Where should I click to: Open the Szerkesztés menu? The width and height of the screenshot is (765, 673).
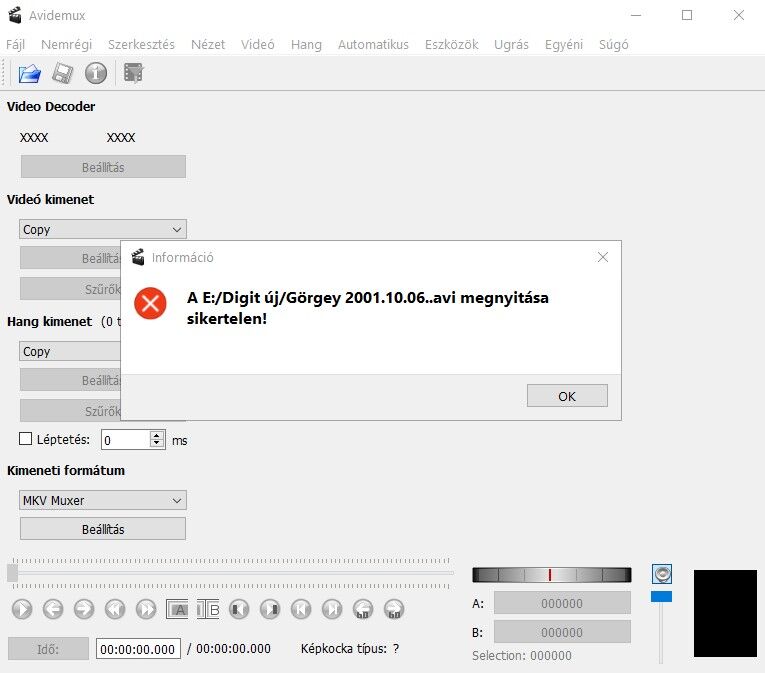(141, 44)
